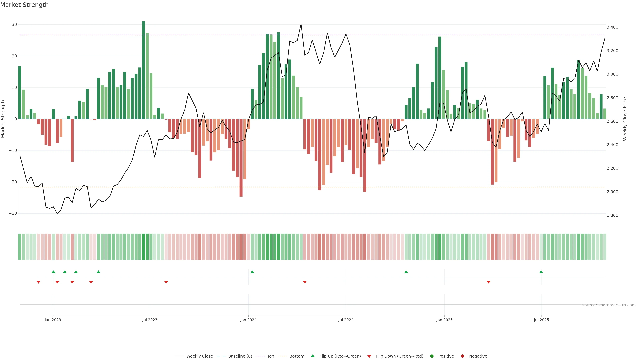
Task: Click the dark red Negative legend circle
Action: (x=462, y=356)
